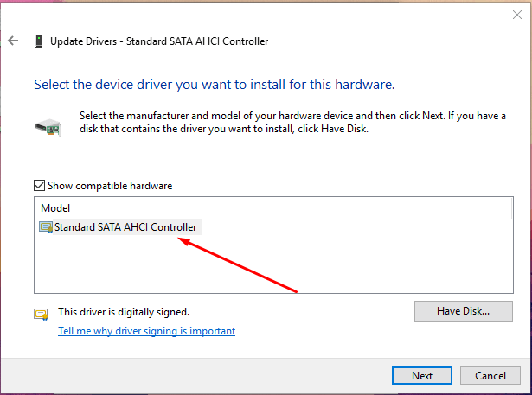Image resolution: width=532 pixels, height=395 pixels.
Task: Proceed with the Next button
Action: click(422, 375)
